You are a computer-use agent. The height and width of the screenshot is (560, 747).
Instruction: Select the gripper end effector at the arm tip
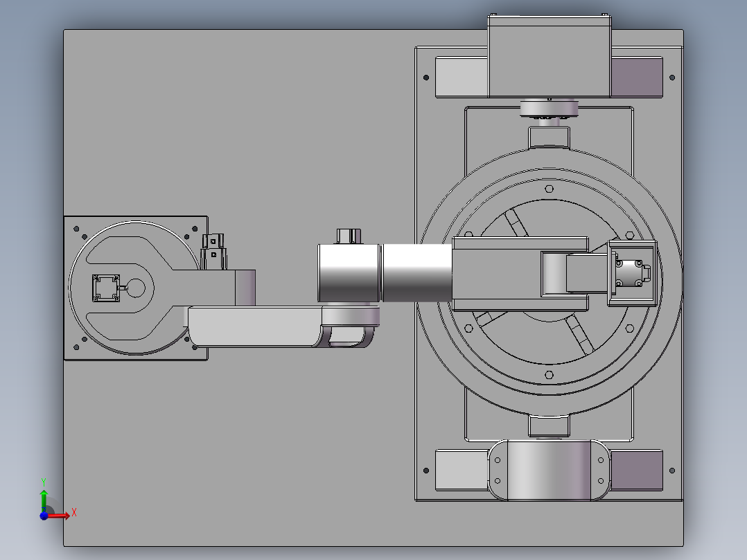pos(631,274)
